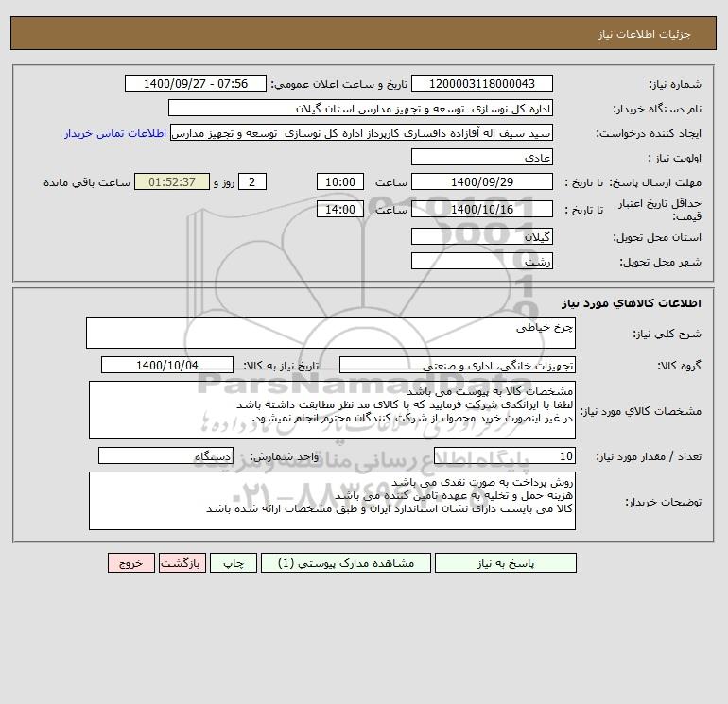Click the remaining days field showing 2

tap(252, 182)
